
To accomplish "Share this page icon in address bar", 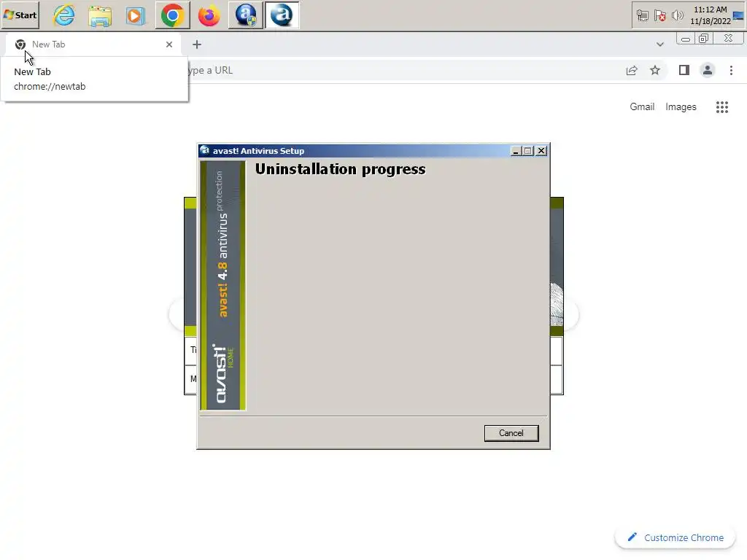I will pyautogui.click(x=632, y=71).
